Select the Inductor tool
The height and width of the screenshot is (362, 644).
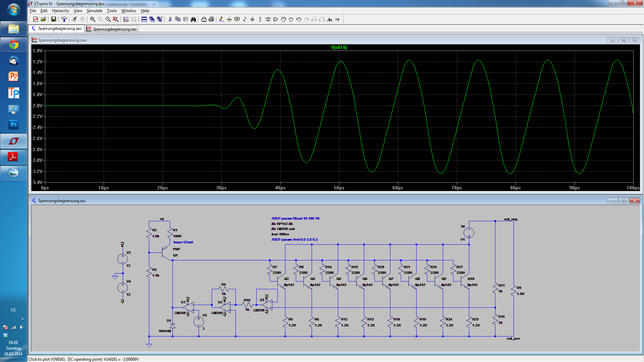point(260,19)
